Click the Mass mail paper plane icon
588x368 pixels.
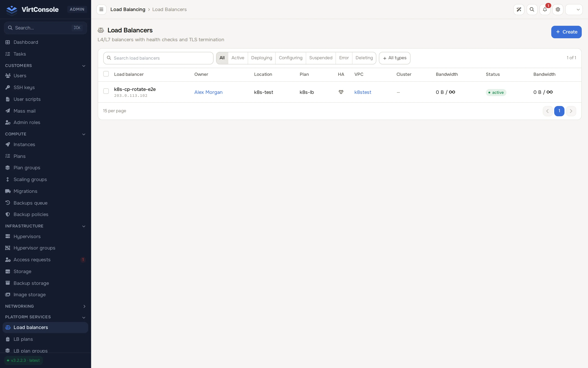click(8, 111)
